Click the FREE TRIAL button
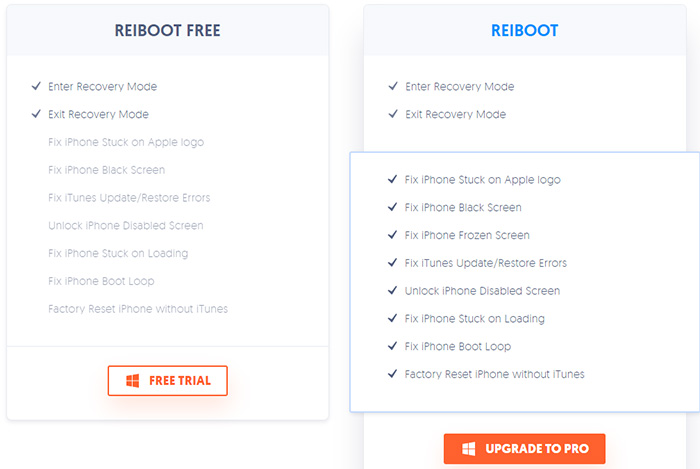The image size is (700, 469). point(167,381)
